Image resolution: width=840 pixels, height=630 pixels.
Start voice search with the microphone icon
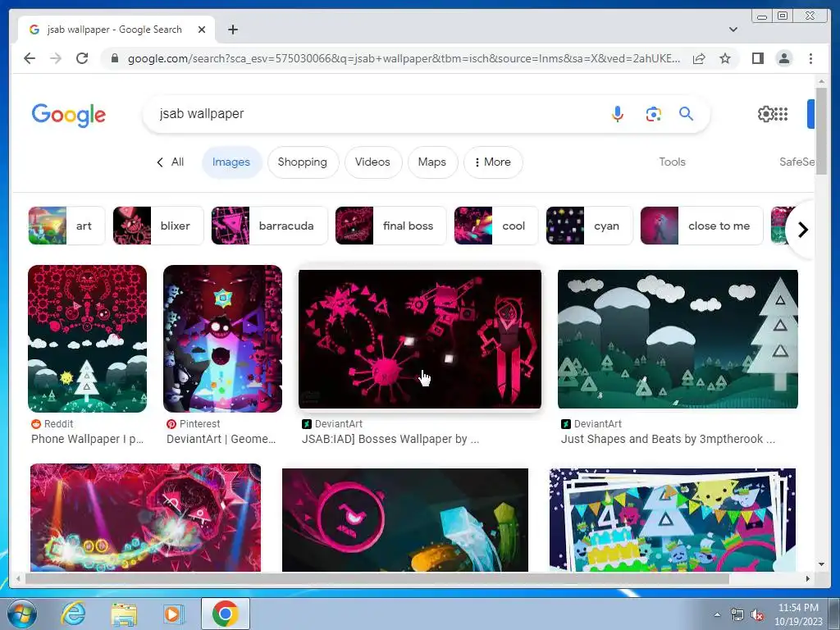pyautogui.click(x=617, y=113)
